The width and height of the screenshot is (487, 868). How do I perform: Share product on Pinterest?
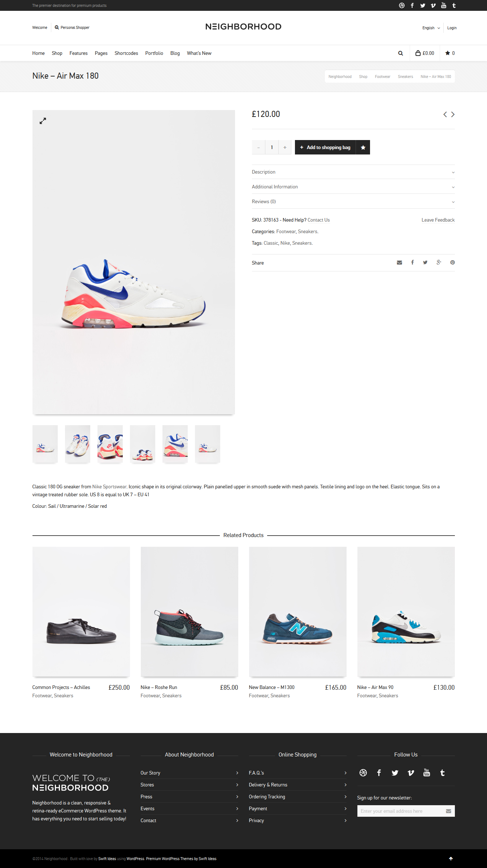pos(452,262)
